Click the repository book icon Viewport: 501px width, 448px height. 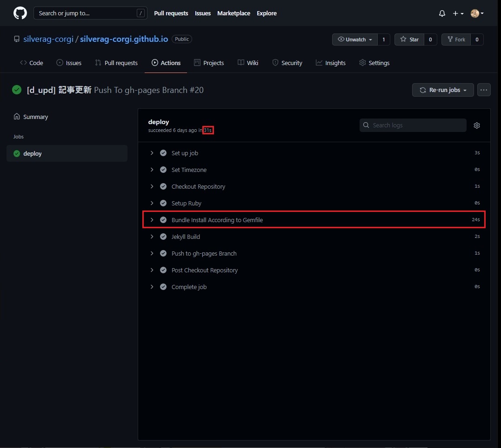[x=17, y=39]
